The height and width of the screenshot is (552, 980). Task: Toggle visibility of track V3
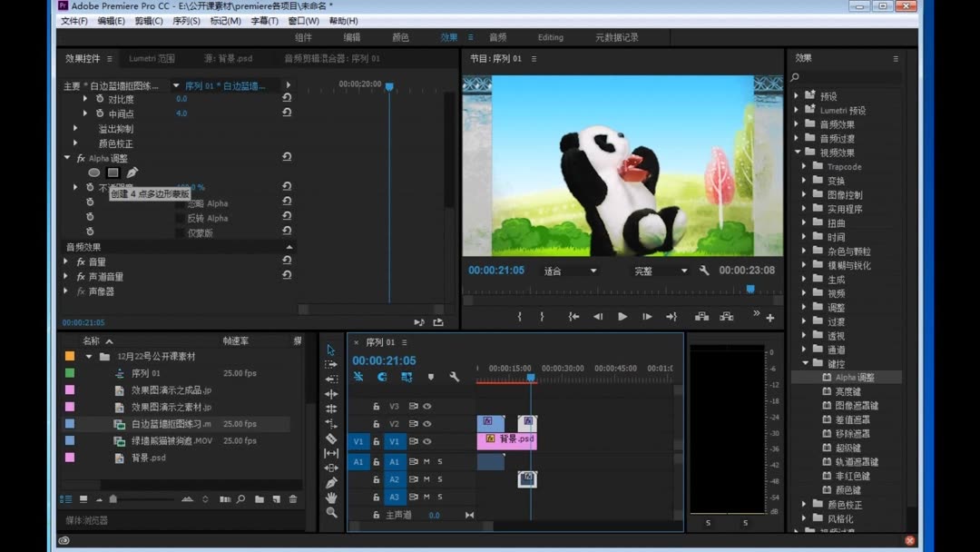[427, 407]
